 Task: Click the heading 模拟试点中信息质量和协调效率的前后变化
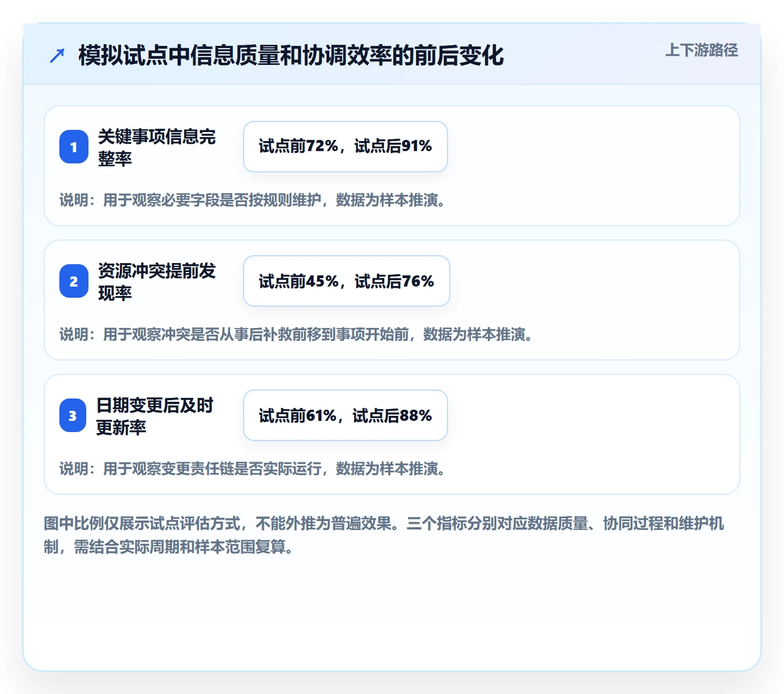(291, 55)
